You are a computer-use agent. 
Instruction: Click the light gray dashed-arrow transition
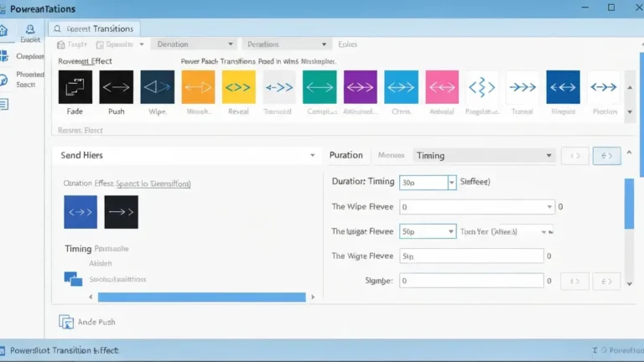click(279, 87)
